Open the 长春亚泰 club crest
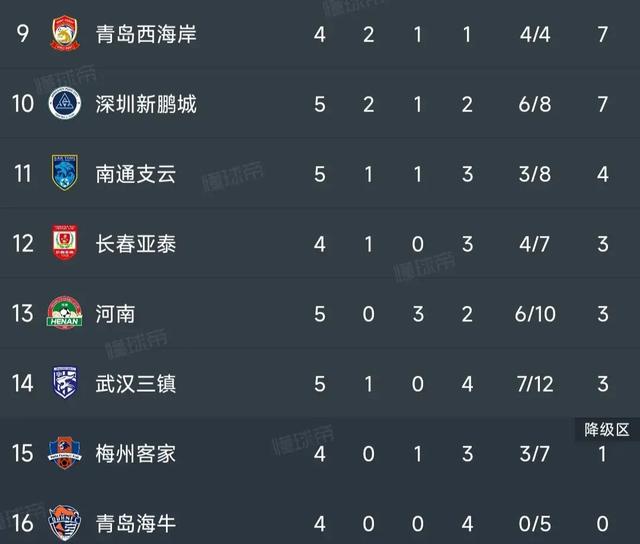Screen dimensions: 640x544 65,242
